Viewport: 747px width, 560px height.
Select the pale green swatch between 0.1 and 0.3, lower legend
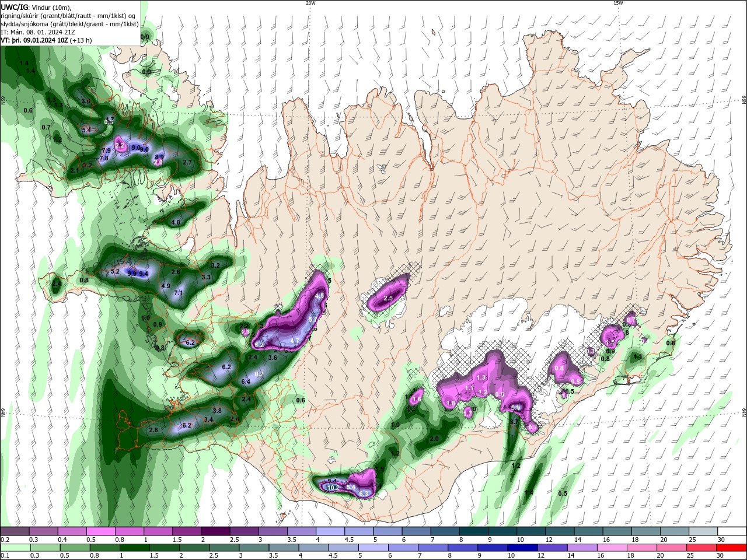(15, 548)
